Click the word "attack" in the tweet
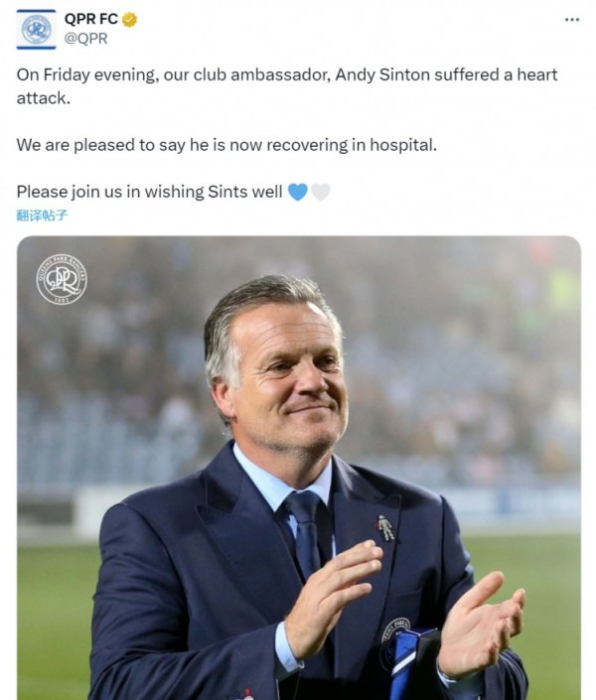Screen dimensions: 596x700 (x=40, y=99)
